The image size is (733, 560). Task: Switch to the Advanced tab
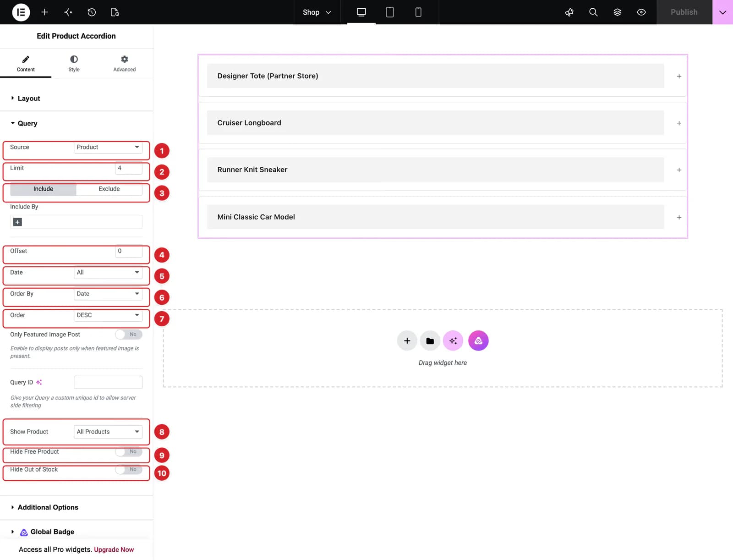[x=125, y=64]
